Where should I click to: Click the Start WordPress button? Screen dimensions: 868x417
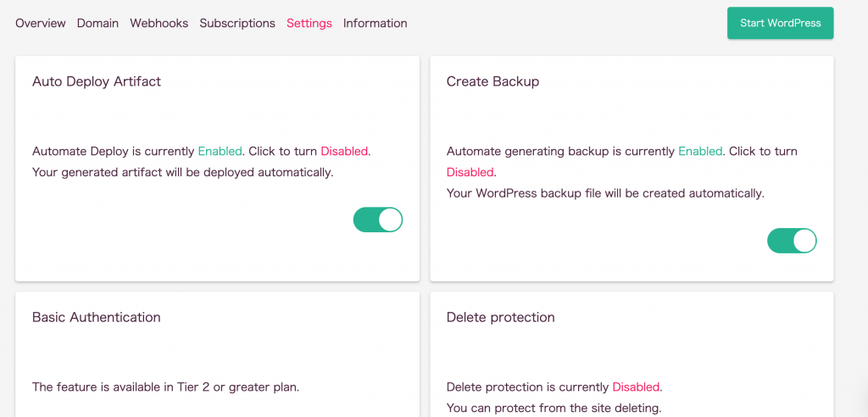[780, 23]
